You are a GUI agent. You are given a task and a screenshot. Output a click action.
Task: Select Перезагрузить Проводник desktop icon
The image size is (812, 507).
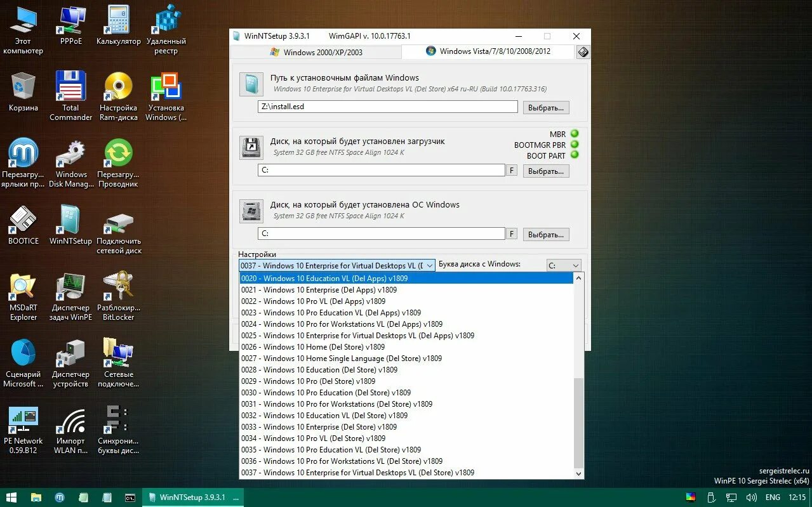pyautogui.click(x=119, y=163)
